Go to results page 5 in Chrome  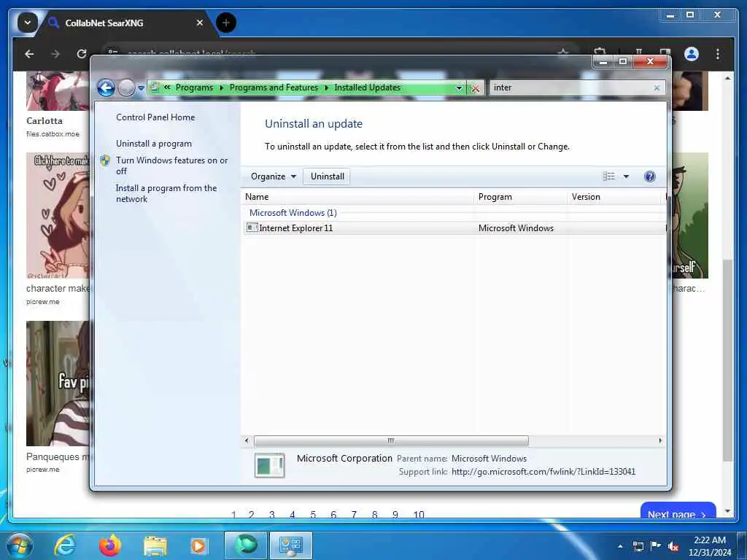(x=313, y=514)
